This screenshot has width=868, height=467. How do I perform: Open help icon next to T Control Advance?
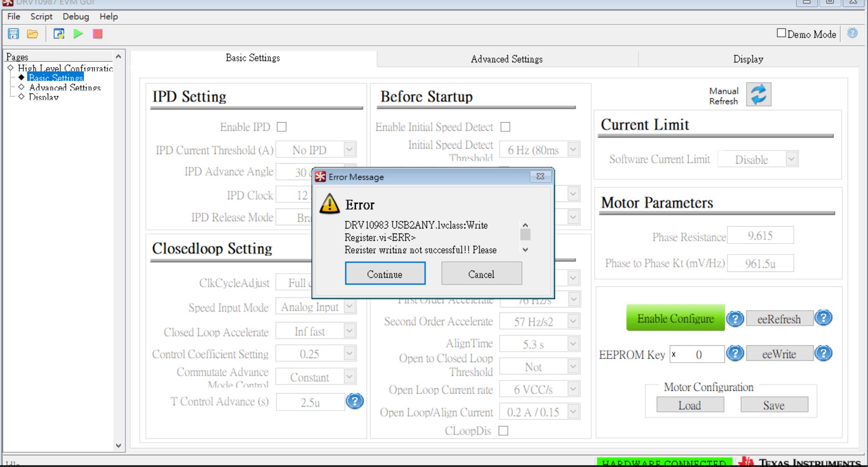coord(354,401)
